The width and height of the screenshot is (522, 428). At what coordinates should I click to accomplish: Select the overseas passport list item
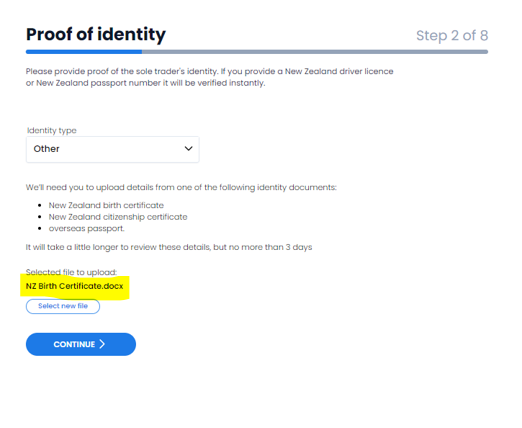[x=87, y=229]
